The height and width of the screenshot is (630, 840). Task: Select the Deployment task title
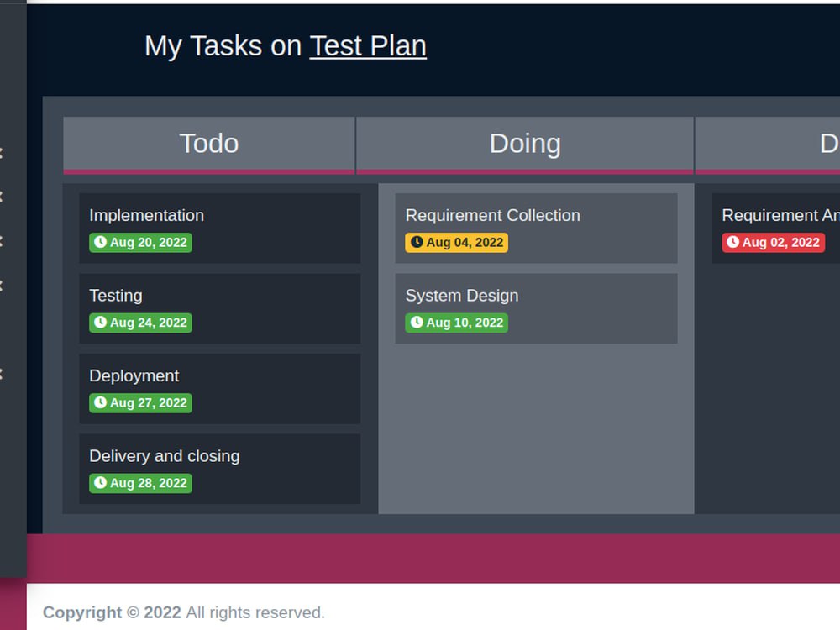tap(134, 376)
